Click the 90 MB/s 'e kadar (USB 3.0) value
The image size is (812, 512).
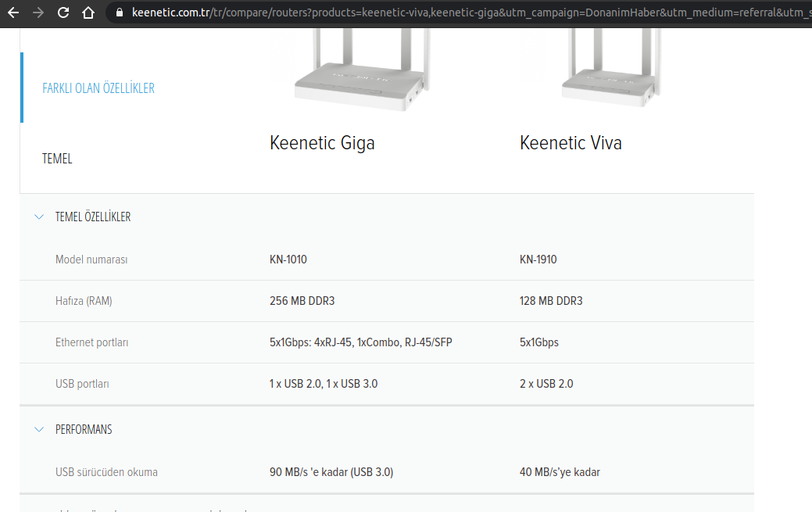coord(331,472)
